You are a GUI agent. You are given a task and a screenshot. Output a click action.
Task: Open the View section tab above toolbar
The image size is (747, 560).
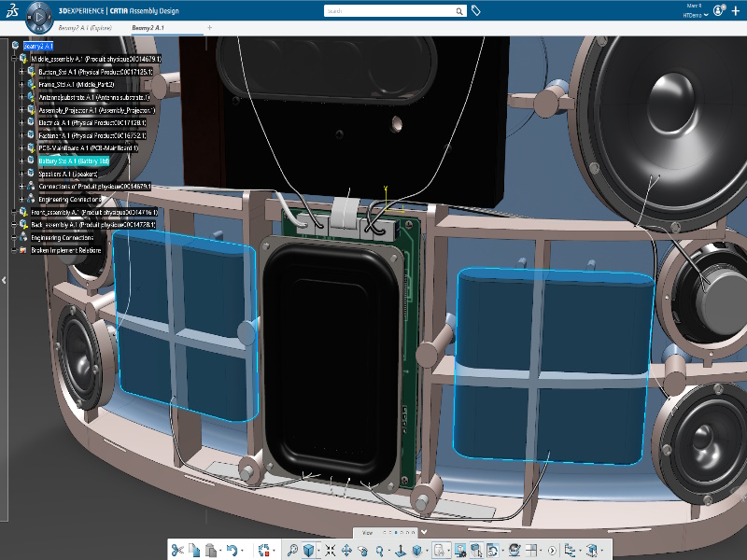[367, 533]
